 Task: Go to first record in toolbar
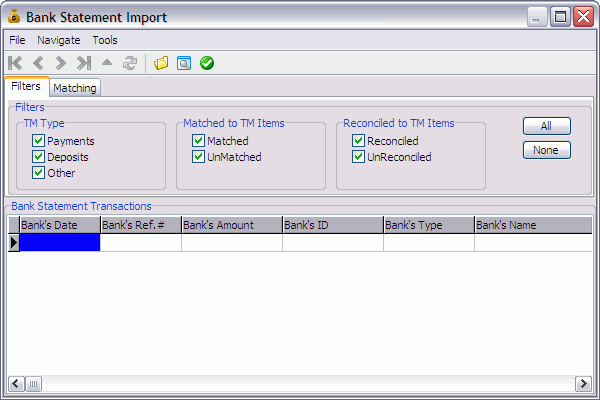(x=15, y=63)
